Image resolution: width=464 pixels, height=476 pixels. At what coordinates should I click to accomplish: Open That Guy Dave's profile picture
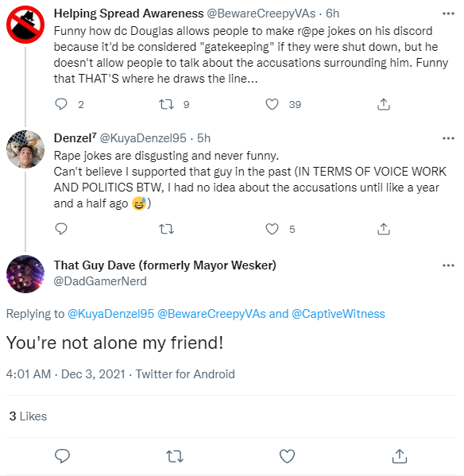(25, 274)
